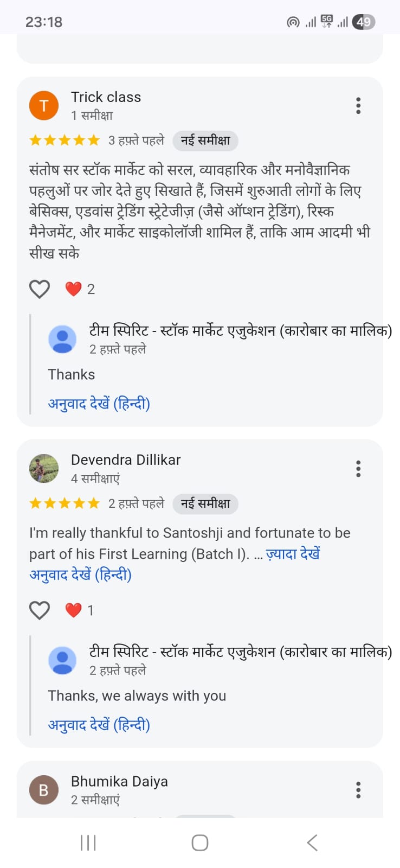This screenshot has height=868, width=400.
Task: Open more options for Trick class review
Action: point(358,106)
